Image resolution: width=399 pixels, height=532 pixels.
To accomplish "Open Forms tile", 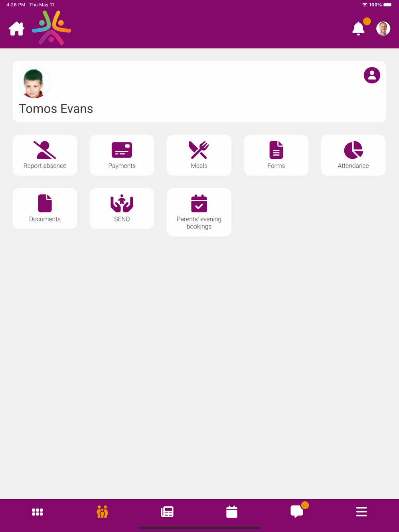I will tap(276, 155).
